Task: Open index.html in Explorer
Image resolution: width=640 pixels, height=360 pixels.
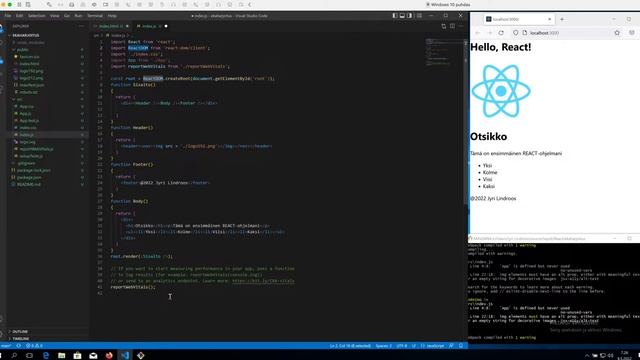Action: coord(29,64)
